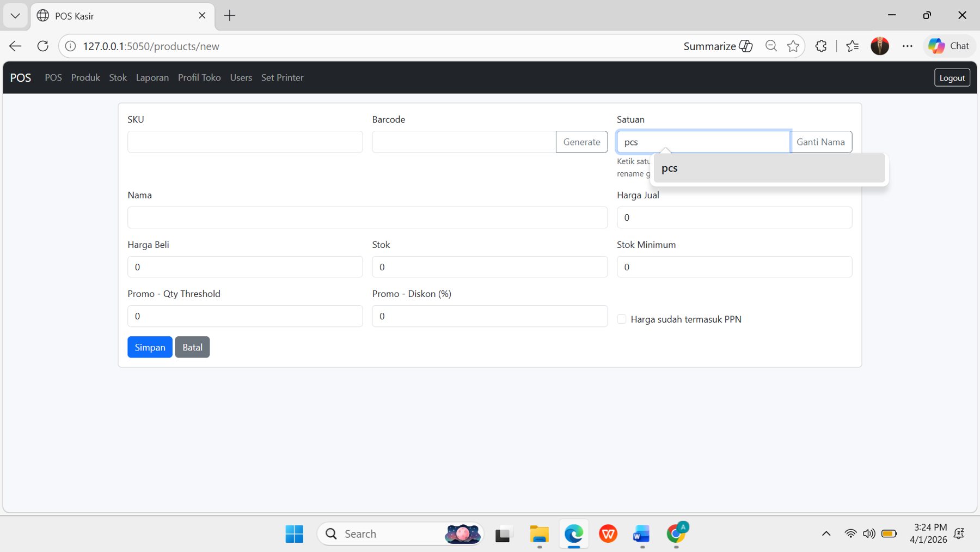Add page to favorites with the star icon

click(x=793, y=46)
